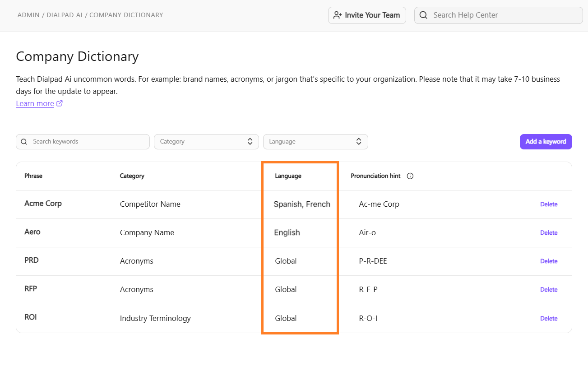Select the Aero phrase
This screenshot has width=588, height=376.
pyautogui.click(x=32, y=232)
